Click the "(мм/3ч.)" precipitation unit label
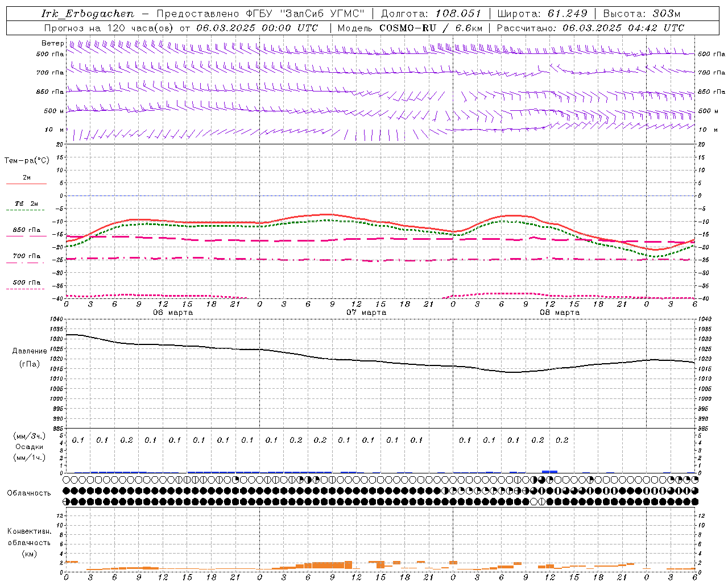This screenshot has height=582, width=728. [30, 436]
